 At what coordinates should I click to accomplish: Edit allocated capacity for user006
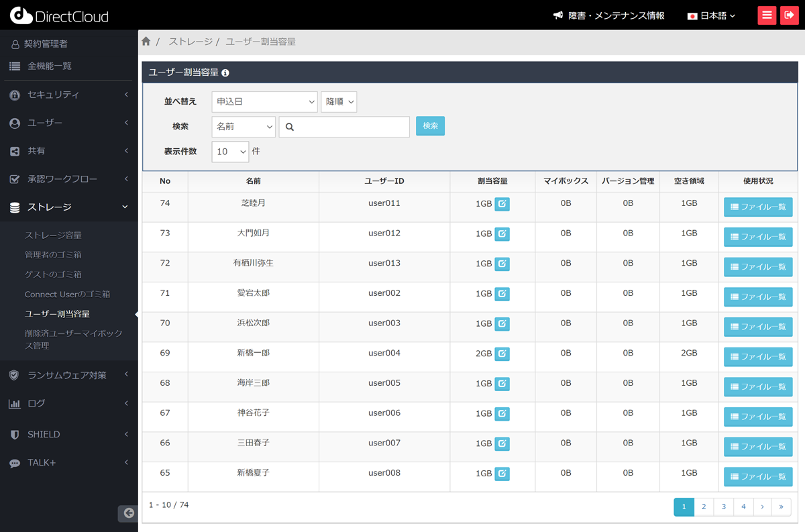tap(502, 414)
